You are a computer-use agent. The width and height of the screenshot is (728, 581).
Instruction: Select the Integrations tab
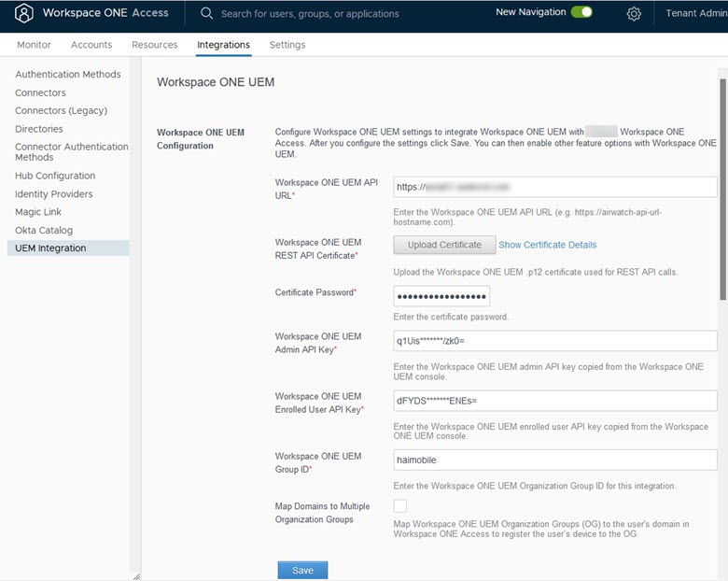click(223, 45)
